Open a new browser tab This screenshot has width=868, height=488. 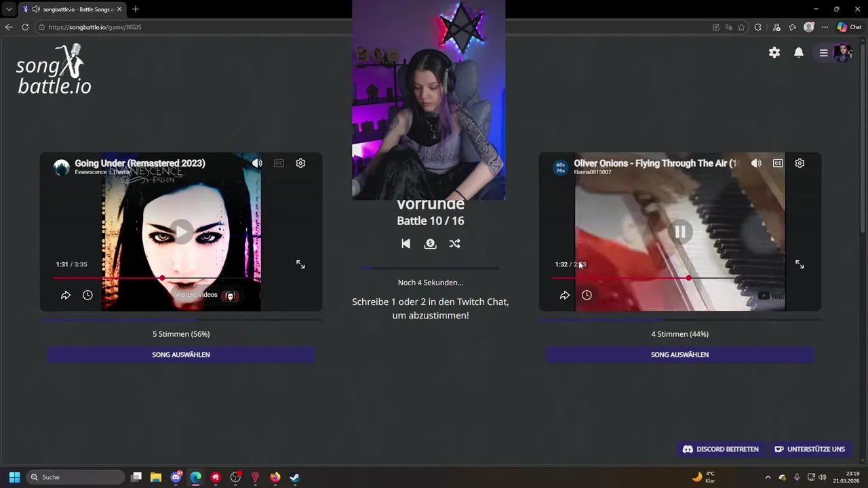tap(136, 9)
